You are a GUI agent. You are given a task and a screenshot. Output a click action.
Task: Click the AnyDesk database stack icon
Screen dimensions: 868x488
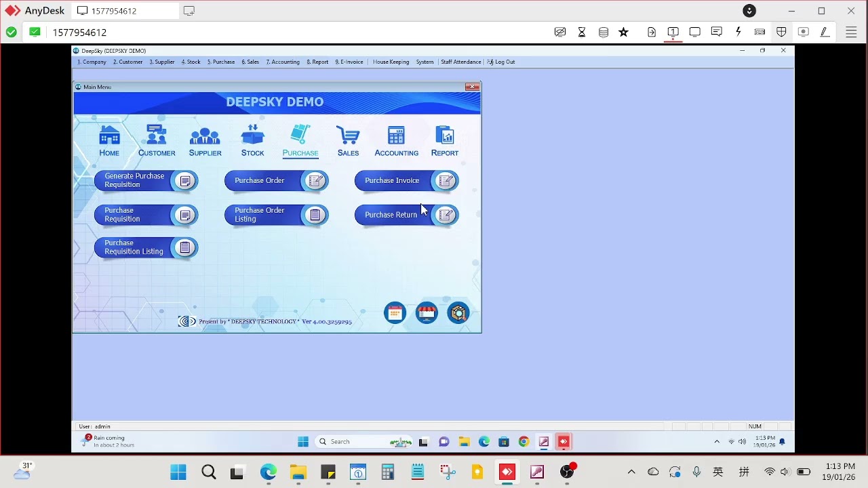[x=604, y=32]
